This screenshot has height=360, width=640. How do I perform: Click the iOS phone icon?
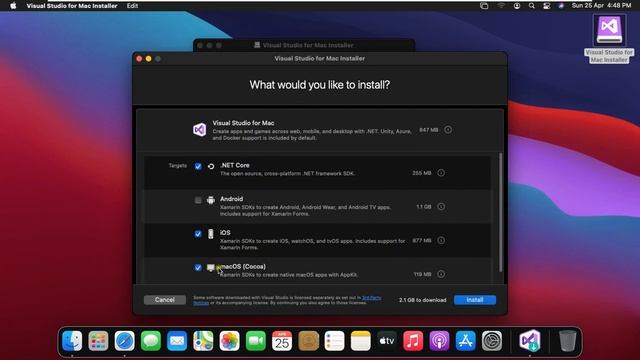[211, 234]
